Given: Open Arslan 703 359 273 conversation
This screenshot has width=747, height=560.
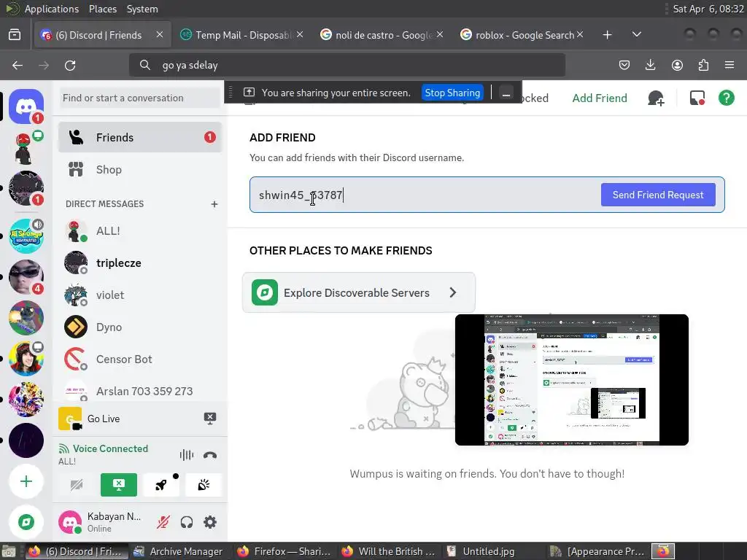Looking at the screenshot, I should pos(140,391).
